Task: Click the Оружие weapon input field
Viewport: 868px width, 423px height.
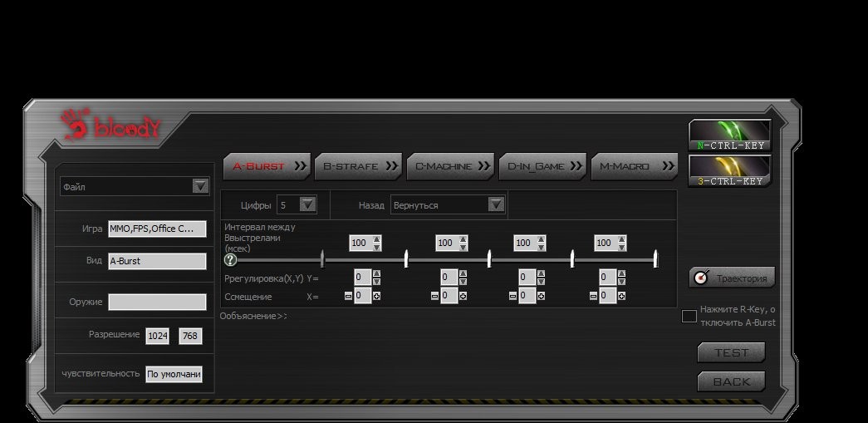Action: (x=157, y=302)
